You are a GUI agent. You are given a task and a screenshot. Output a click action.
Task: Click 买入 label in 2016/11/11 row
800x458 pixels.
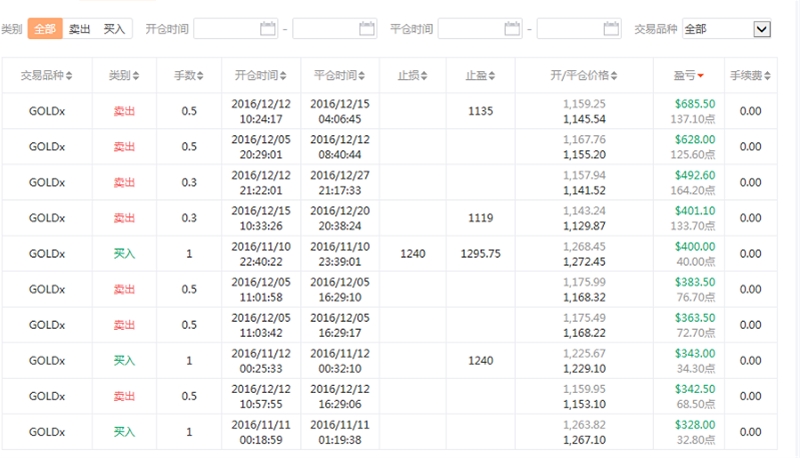(x=124, y=432)
